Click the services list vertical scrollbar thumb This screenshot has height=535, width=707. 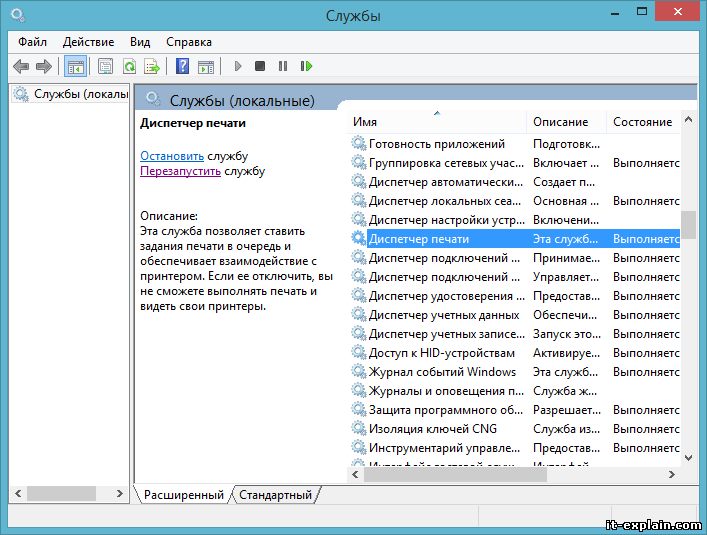688,225
